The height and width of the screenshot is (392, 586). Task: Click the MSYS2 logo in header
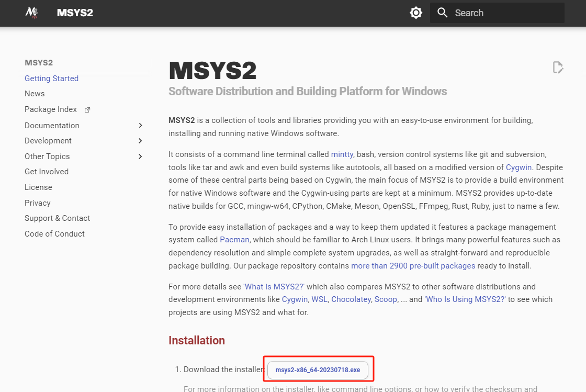click(x=32, y=13)
